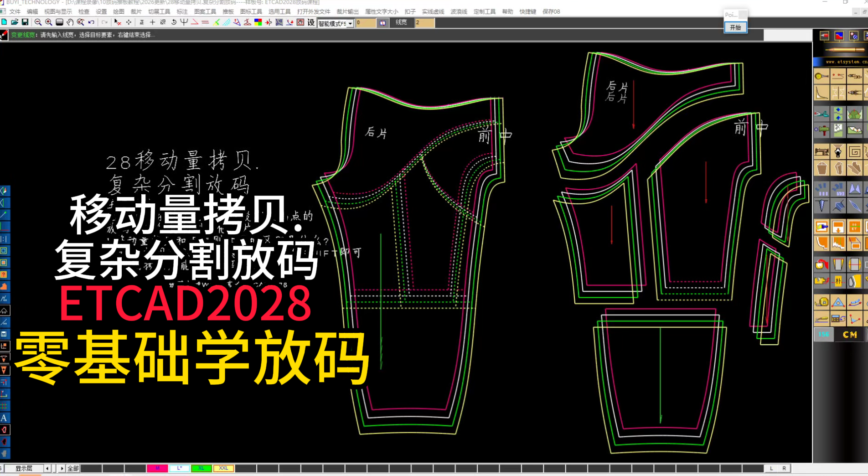This screenshot has width=868, height=476.
Task: Toggle the M size grading layer
Action: pos(157,468)
